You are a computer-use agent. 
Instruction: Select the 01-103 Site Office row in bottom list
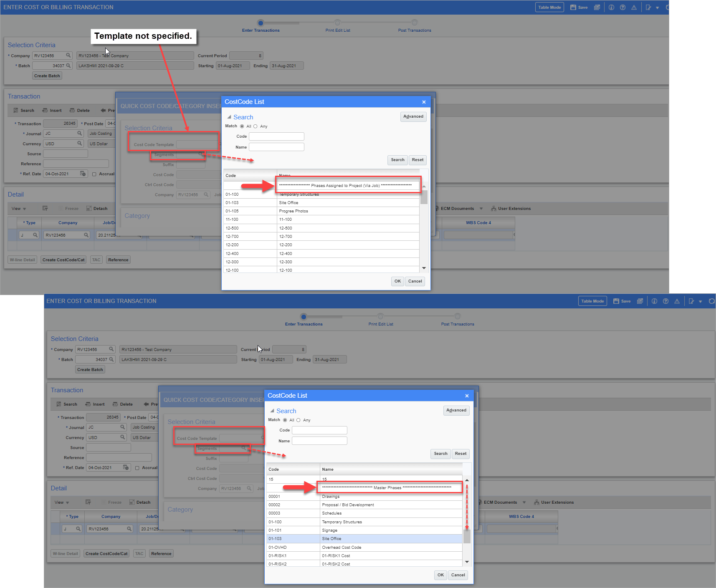tap(364, 539)
